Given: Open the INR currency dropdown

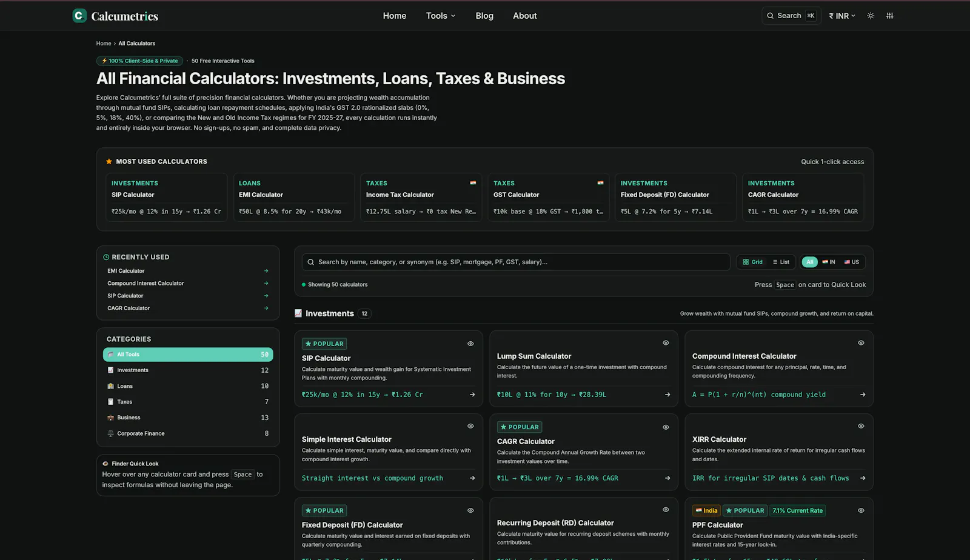Looking at the screenshot, I should pos(842,16).
